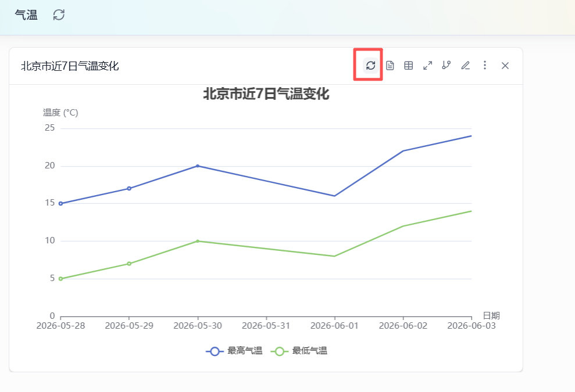Click the 最低气温 data point at 2026-05-29

point(129,264)
